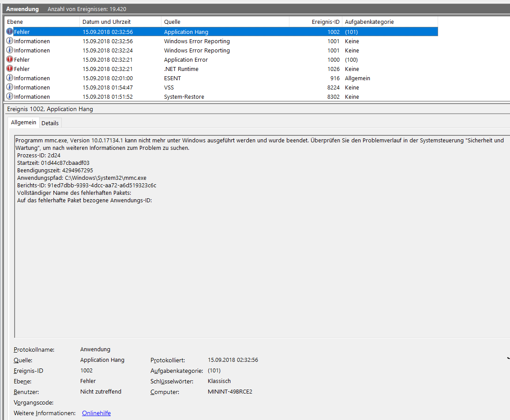Click the date 15.09.2018 01:54:47 cell
The width and height of the screenshot is (510, 420).
108,87
